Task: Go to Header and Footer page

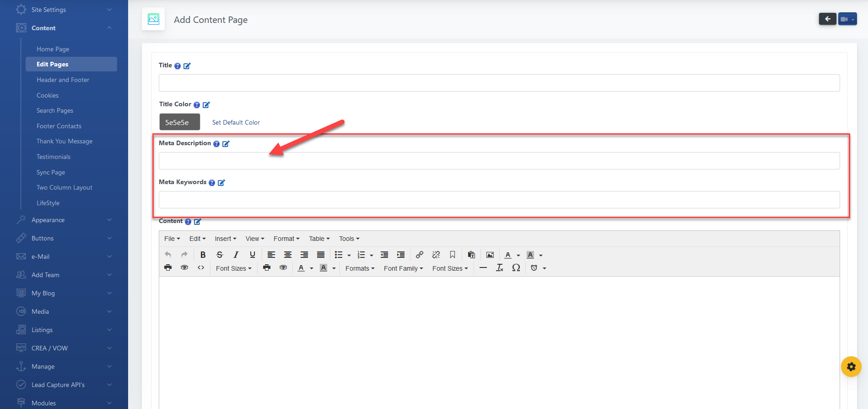Action: (x=63, y=80)
